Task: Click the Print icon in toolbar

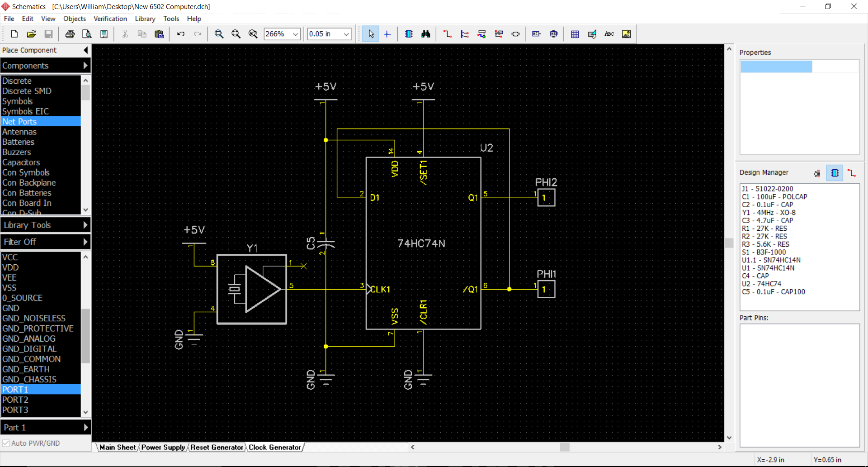Action: coord(70,34)
